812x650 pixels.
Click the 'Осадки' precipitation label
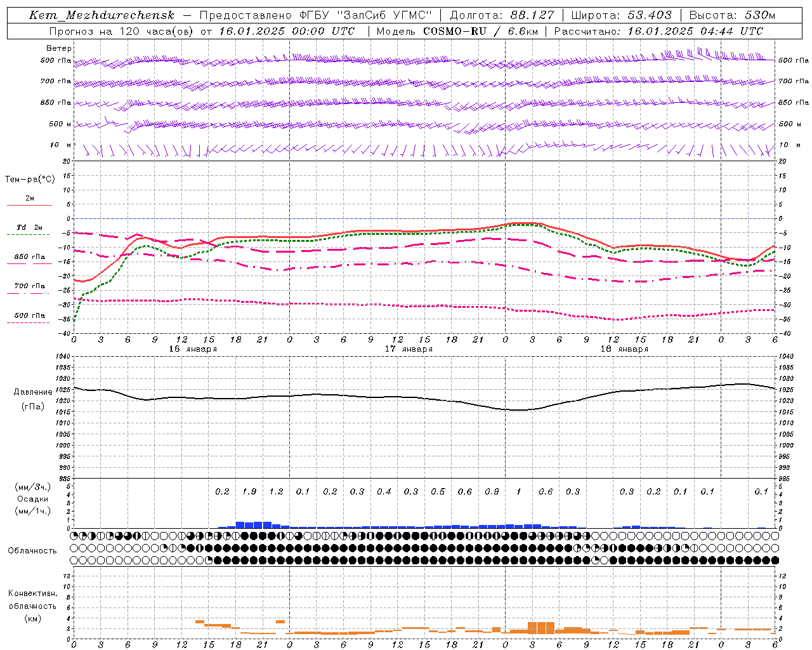pos(33,499)
